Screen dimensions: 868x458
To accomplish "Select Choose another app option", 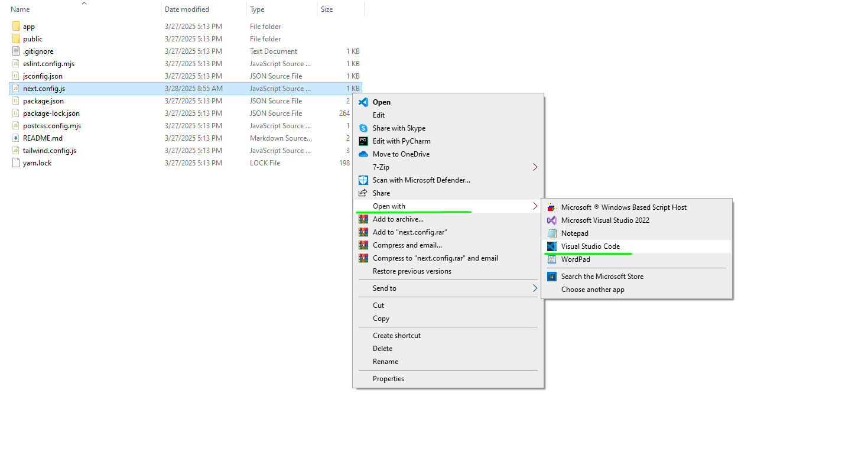I will (x=593, y=290).
